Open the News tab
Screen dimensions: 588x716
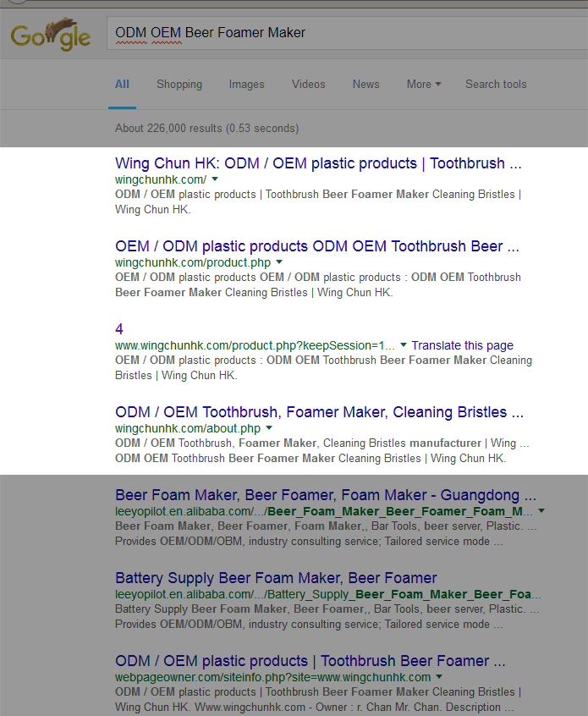point(365,85)
